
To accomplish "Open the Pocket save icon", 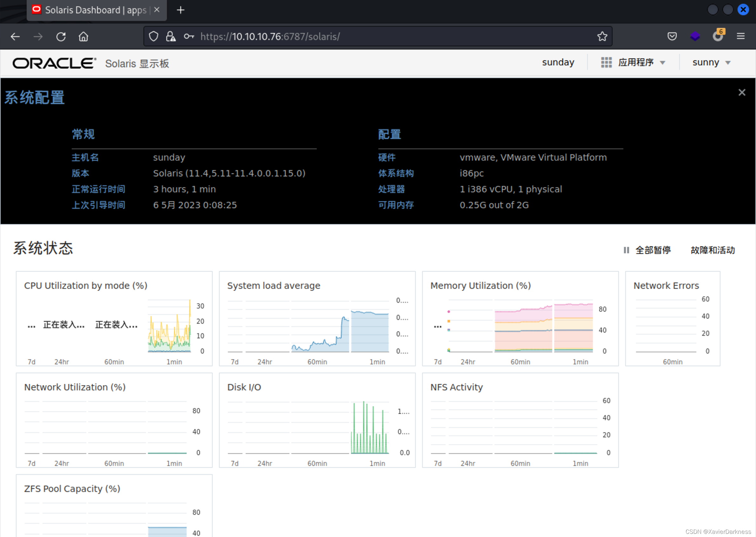I will pyautogui.click(x=672, y=36).
